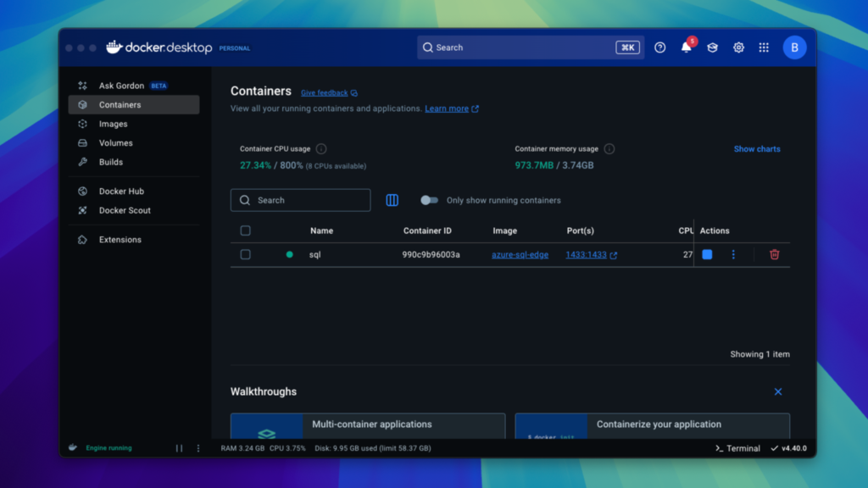Click Show charts
The height and width of the screenshot is (488, 868).
click(757, 149)
